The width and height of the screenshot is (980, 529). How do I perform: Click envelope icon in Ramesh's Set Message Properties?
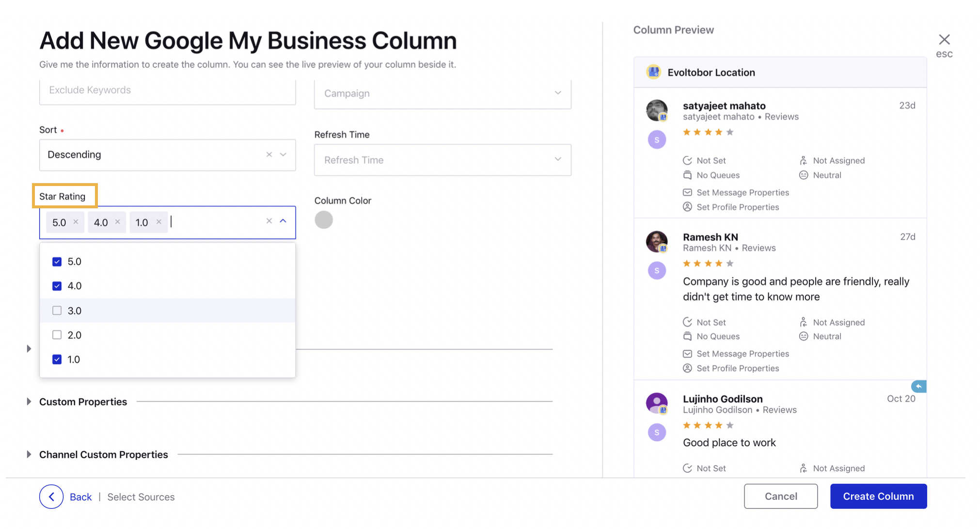[x=687, y=354]
